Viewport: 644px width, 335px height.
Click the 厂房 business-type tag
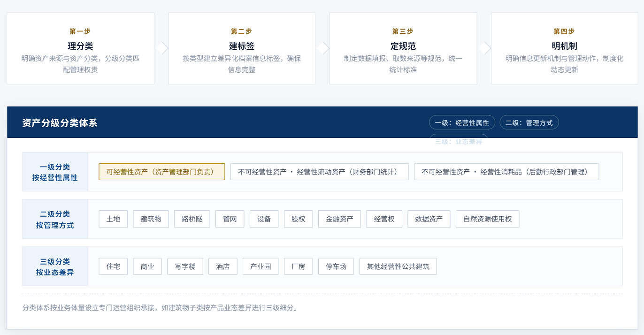tap(299, 266)
